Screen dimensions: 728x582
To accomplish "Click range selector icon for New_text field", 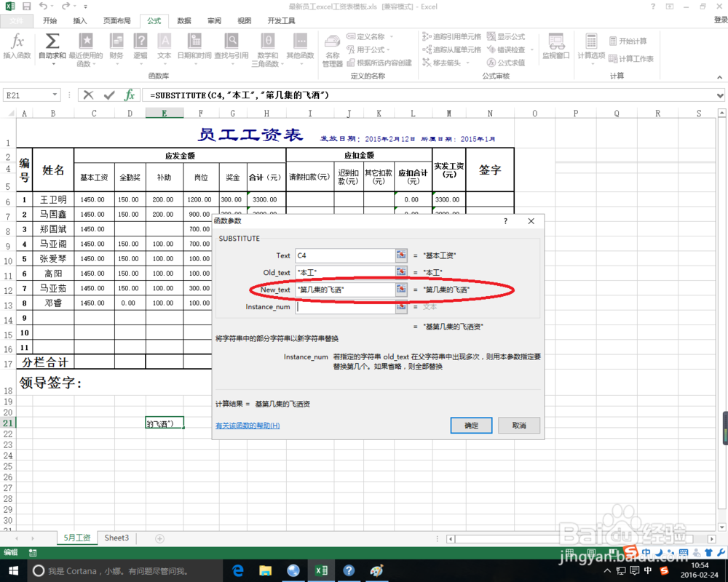I will click(401, 289).
